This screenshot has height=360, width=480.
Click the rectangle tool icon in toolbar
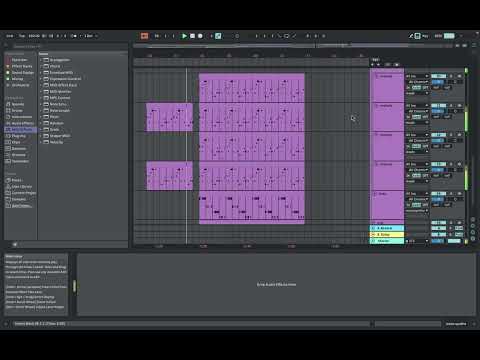pos(286,36)
